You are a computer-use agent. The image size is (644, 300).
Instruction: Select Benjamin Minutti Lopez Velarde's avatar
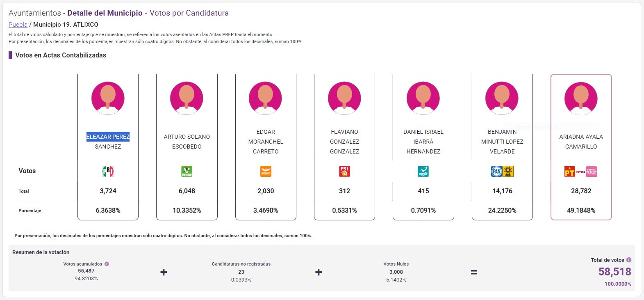point(502,98)
